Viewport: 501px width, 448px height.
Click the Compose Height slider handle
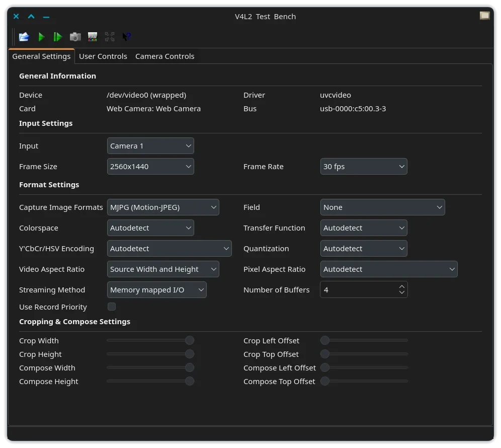click(190, 381)
